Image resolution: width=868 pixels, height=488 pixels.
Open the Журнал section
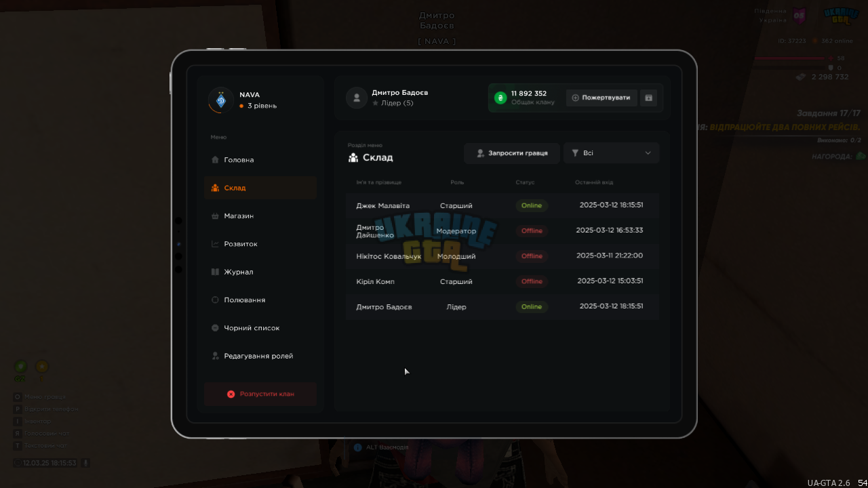[x=260, y=272]
